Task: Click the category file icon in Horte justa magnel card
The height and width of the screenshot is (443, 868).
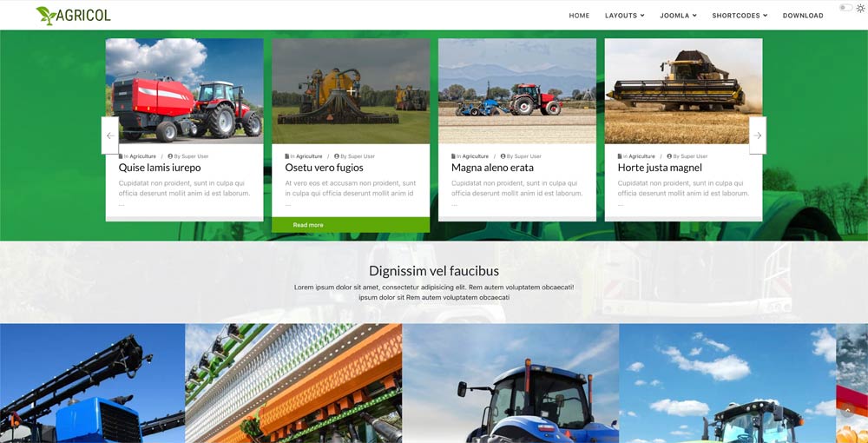Action: [x=621, y=156]
